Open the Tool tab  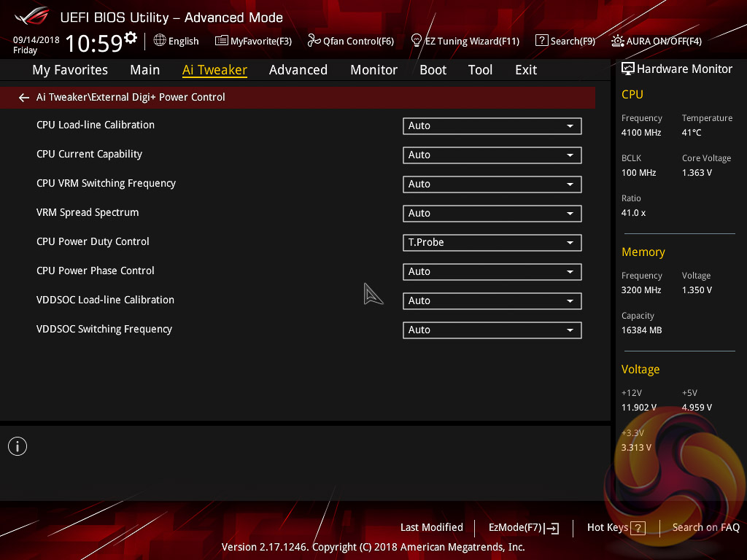click(480, 70)
